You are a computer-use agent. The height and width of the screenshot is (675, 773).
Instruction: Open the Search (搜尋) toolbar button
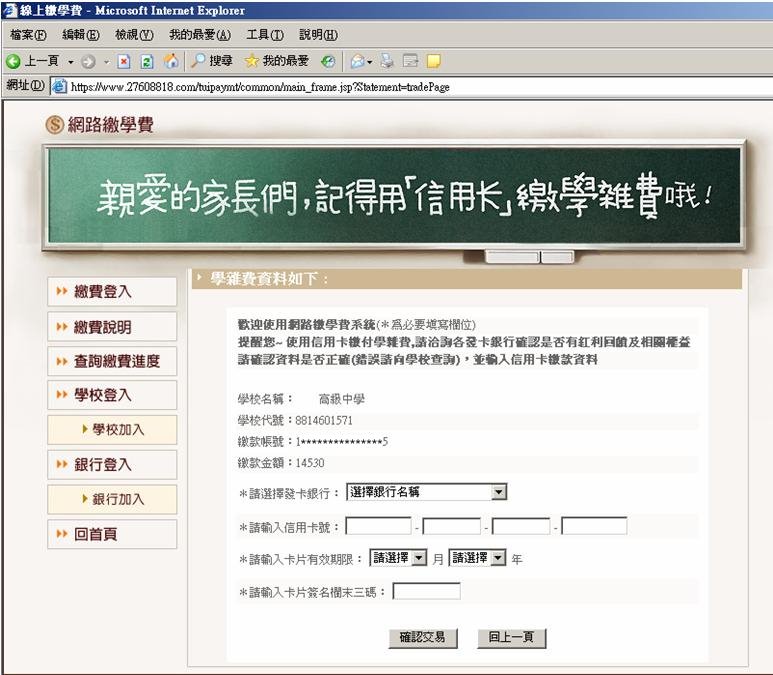pos(212,61)
